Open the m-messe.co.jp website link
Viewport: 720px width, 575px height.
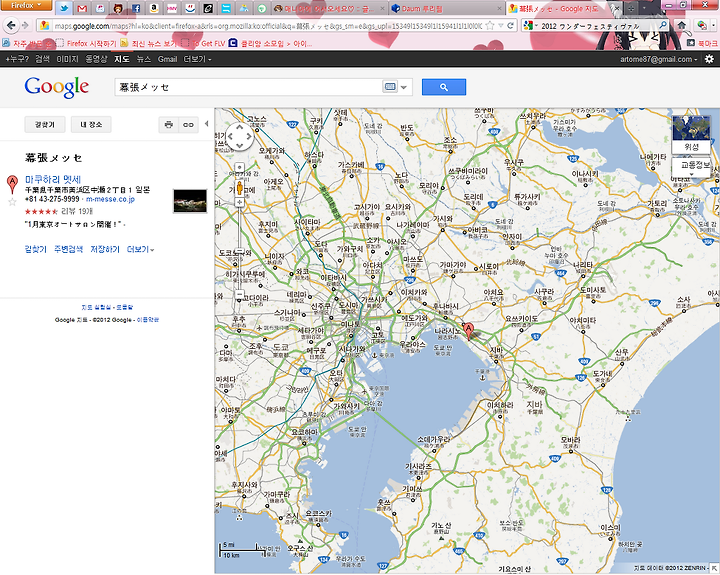tap(110, 199)
